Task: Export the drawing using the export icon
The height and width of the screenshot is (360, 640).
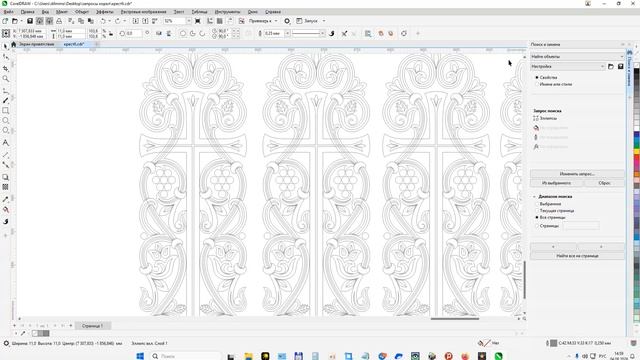Action: click(145, 21)
